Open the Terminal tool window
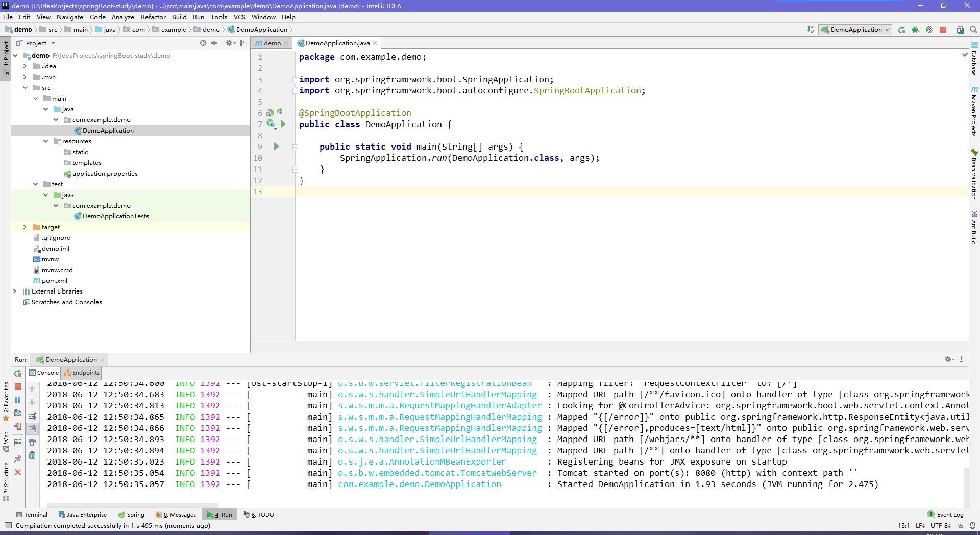980x535 pixels. click(x=32, y=515)
